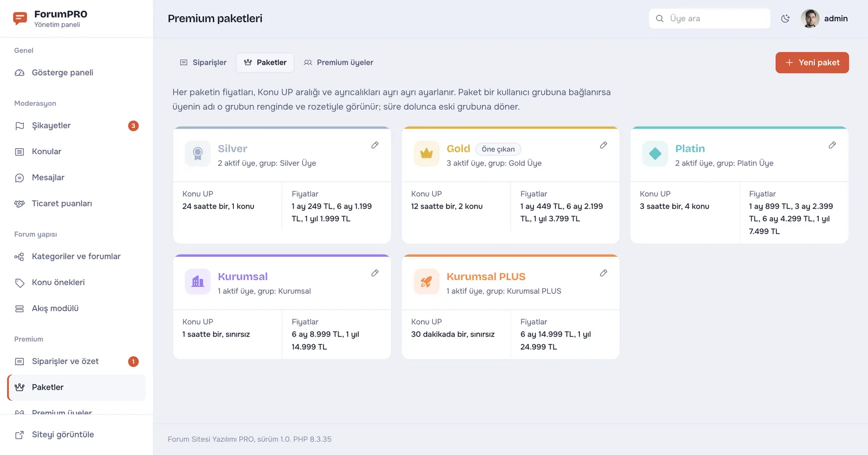
Task: Edit the Platin package with the pencil icon
Action: click(832, 145)
